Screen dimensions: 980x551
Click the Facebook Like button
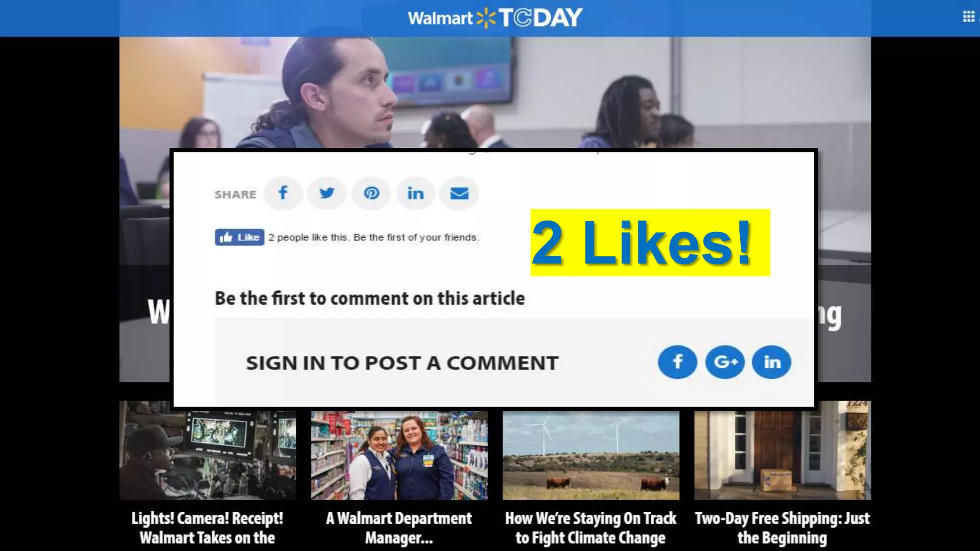(239, 237)
